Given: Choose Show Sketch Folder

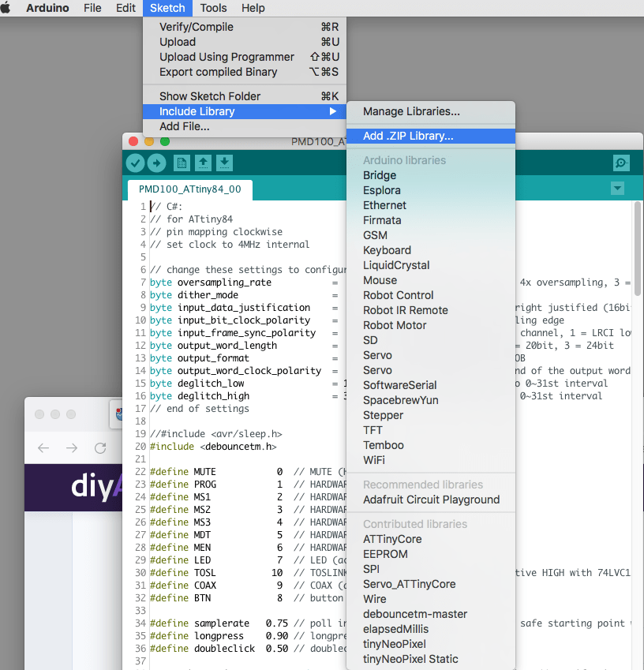Looking at the screenshot, I should (245, 96).
